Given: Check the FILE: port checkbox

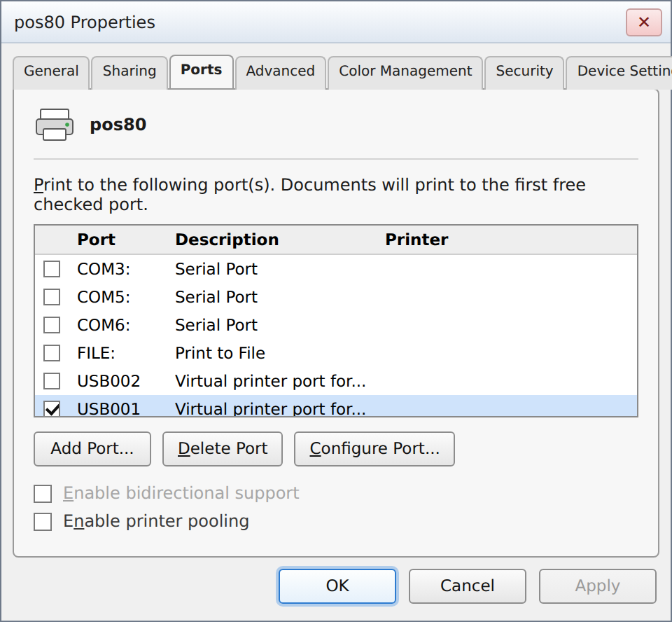Looking at the screenshot, I should coord(52,353).
